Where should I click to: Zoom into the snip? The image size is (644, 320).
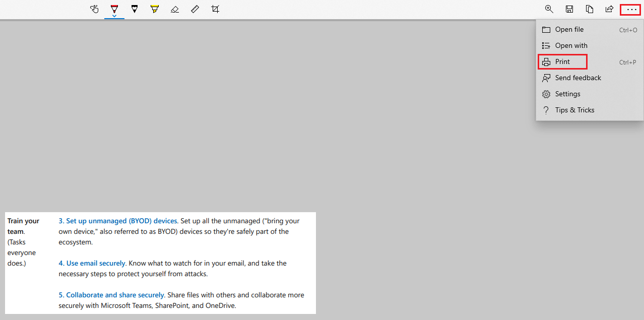pos(549,9)
